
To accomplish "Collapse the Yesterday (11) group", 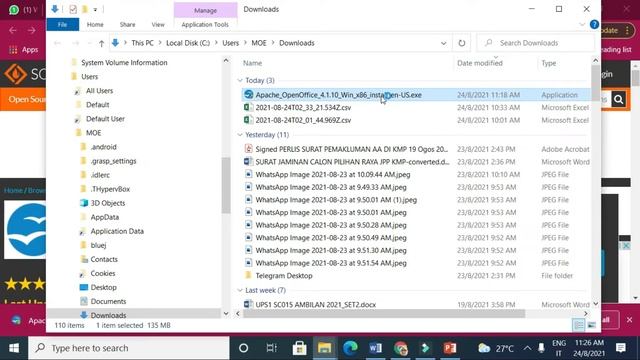I will tap(240, 135).
